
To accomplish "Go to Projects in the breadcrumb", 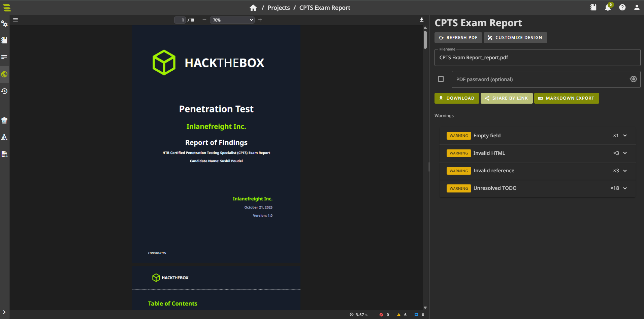I will coord(279,8).
